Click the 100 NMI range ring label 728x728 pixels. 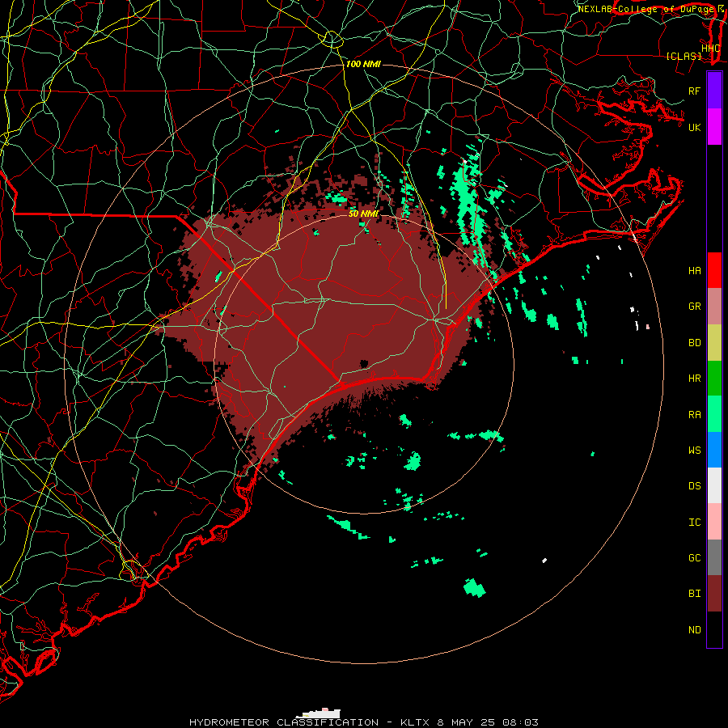(x=363, y=64)
